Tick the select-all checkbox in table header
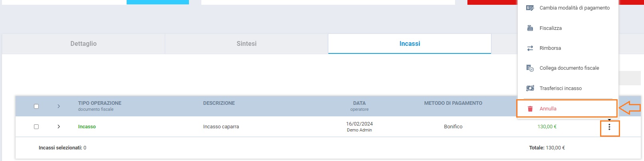The image size is (644, 161). coord(36,106)
